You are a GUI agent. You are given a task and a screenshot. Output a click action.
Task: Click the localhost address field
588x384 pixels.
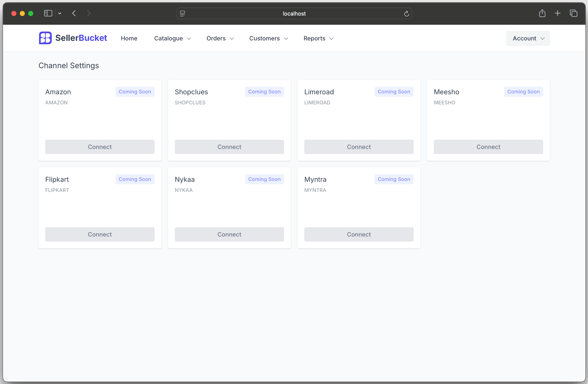point(294,14)
